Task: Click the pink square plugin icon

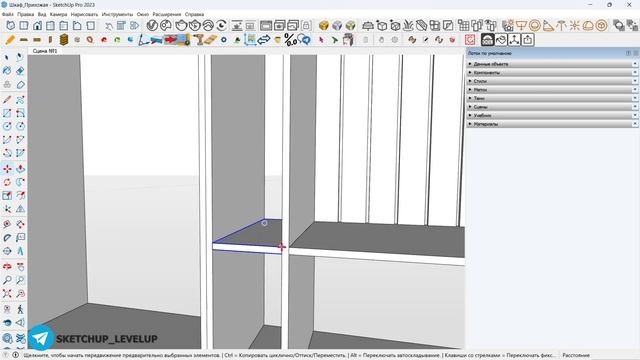Action: (470, 40)
